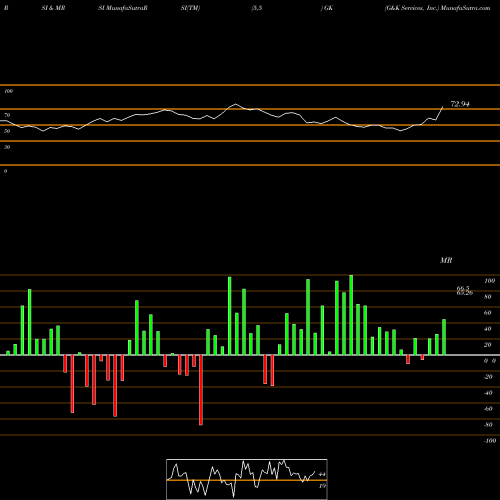Viewport: 500px width, 500px height.
Task: Click the -60 label on MR axis
Action: [488, 409]
